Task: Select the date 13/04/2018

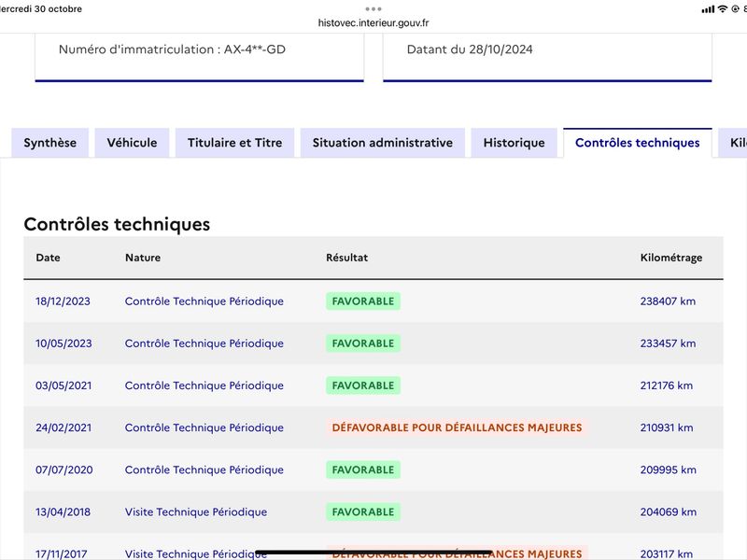Action: 63,511
